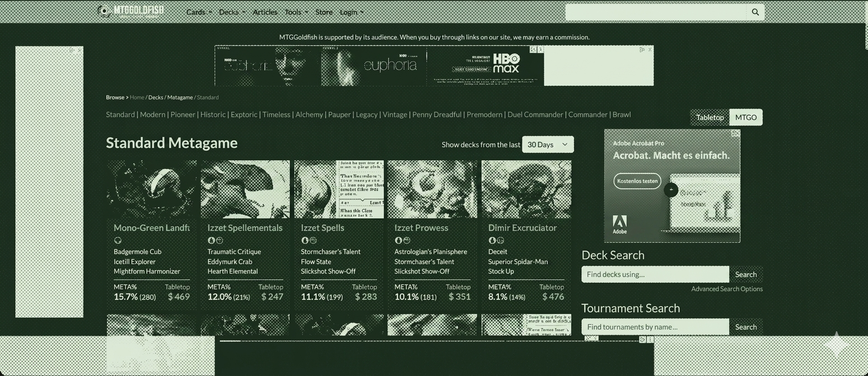The width and height of the screenshot is (868, 376).
Task: Focus the Find decks using input
Action: [655, 274]
